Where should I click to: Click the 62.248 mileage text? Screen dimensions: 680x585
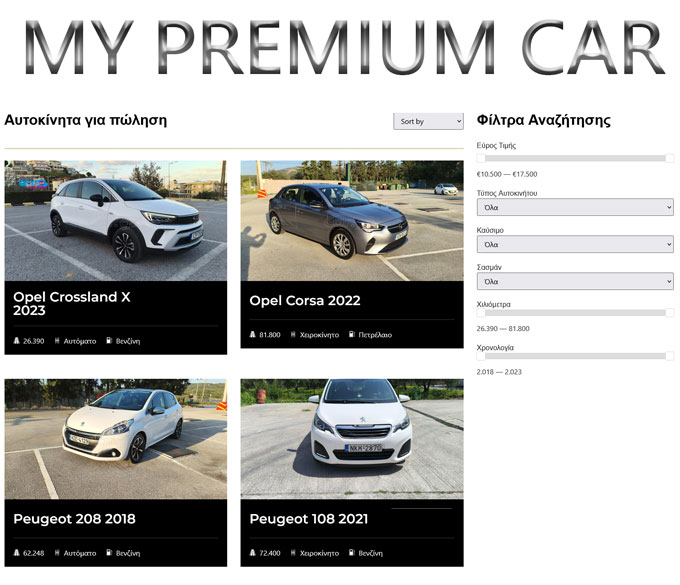[x=33, y=553]
